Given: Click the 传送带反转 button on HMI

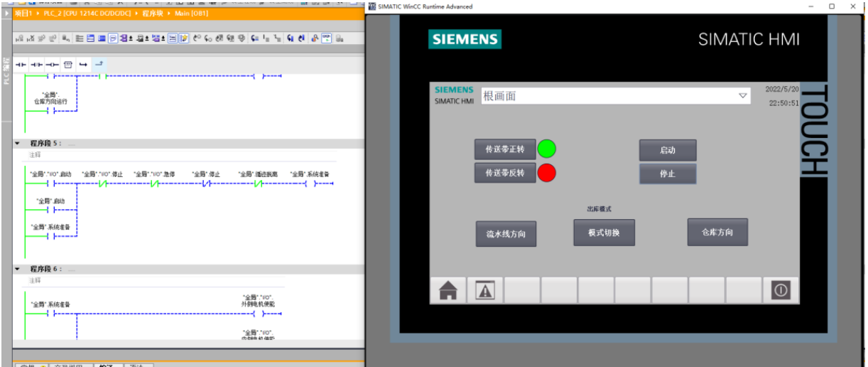Looking at the screenshot, I should (505, 173).
